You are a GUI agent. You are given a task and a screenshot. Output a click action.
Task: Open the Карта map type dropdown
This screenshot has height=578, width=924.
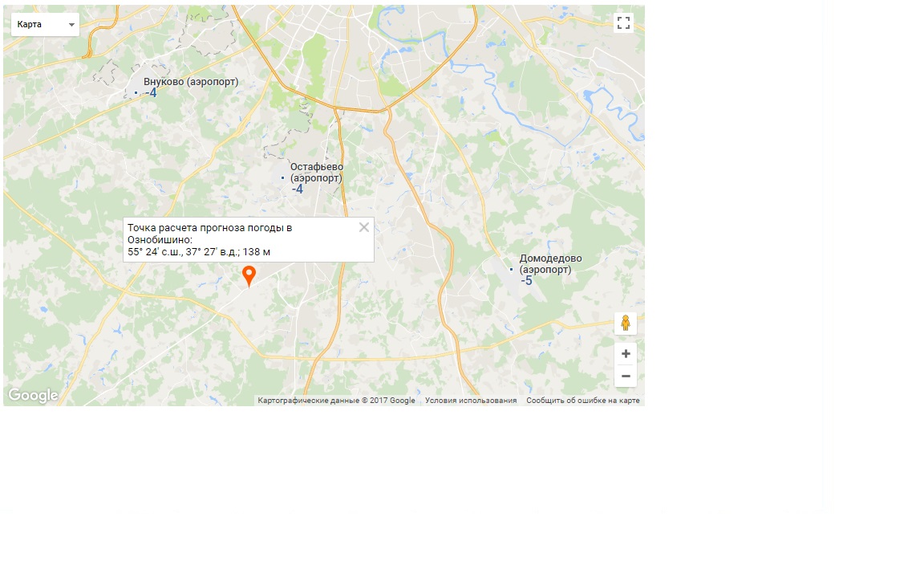click(46, 24)
